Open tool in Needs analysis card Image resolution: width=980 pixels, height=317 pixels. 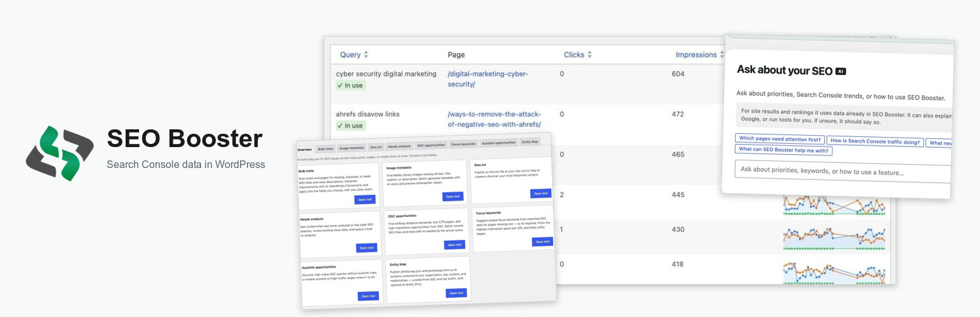[x=366, y=248]
